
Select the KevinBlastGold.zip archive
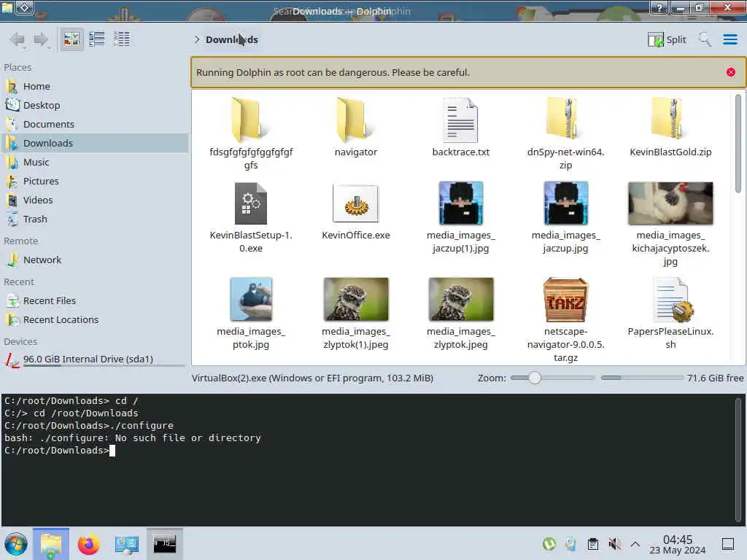coord(670,127)
